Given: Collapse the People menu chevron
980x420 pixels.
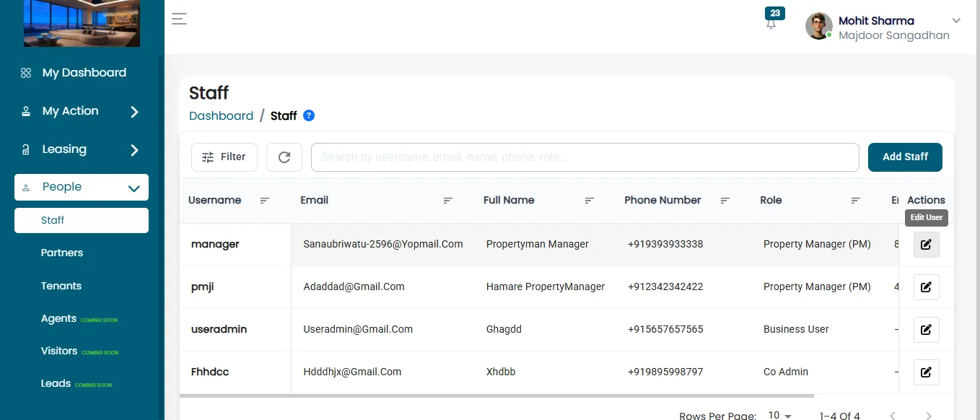Looking at the screenshot, I should coord(134,188).
